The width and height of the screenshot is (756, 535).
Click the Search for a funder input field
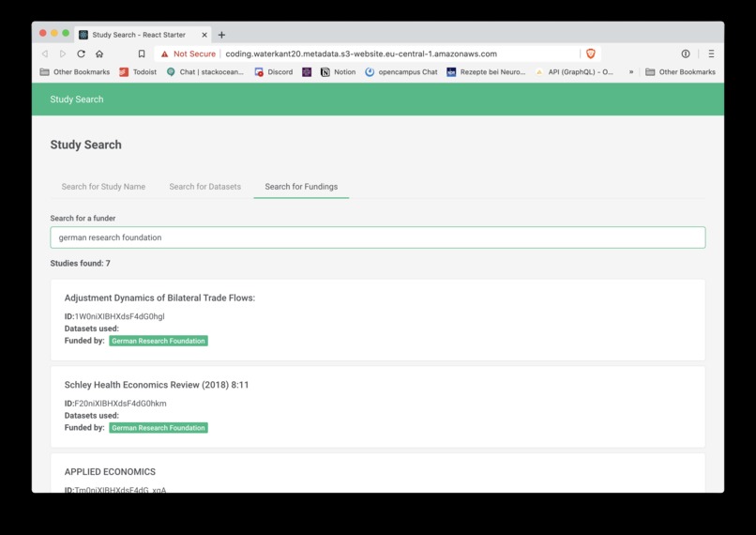(378, 237)
